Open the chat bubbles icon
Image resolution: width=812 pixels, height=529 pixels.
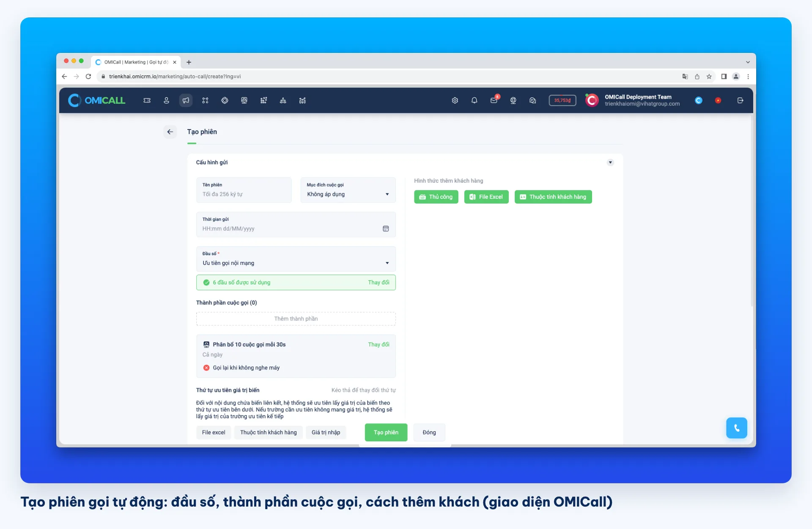[532, 100]
